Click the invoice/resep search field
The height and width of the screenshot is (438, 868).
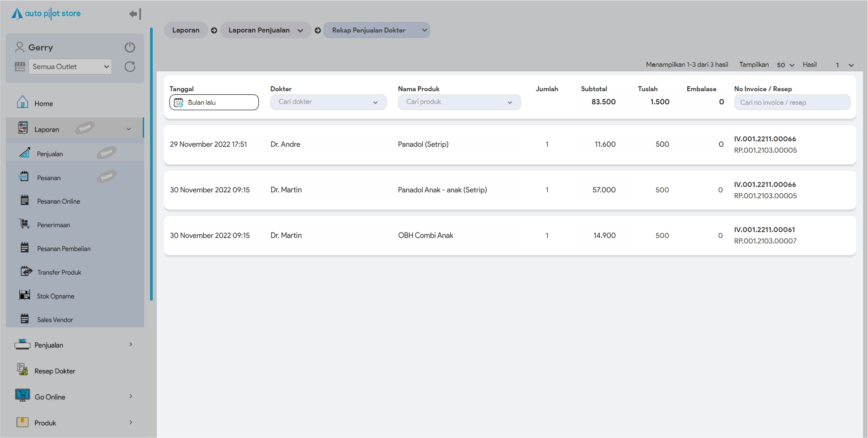pyautogui.click(x=792, y=103)
